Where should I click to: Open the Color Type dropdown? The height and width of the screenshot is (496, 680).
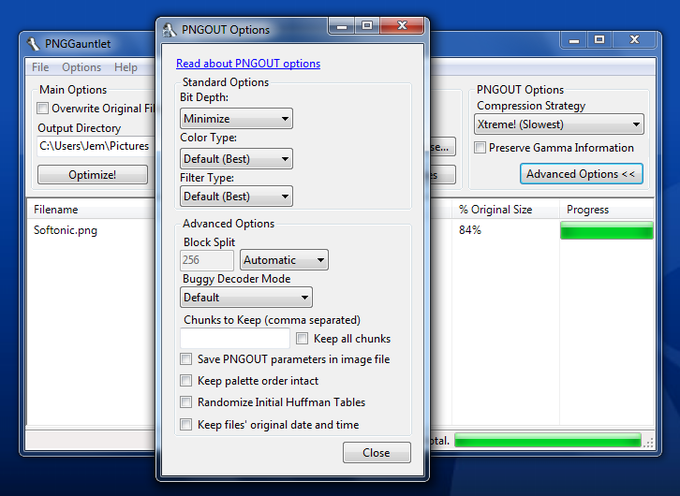(x=236, y=159)
